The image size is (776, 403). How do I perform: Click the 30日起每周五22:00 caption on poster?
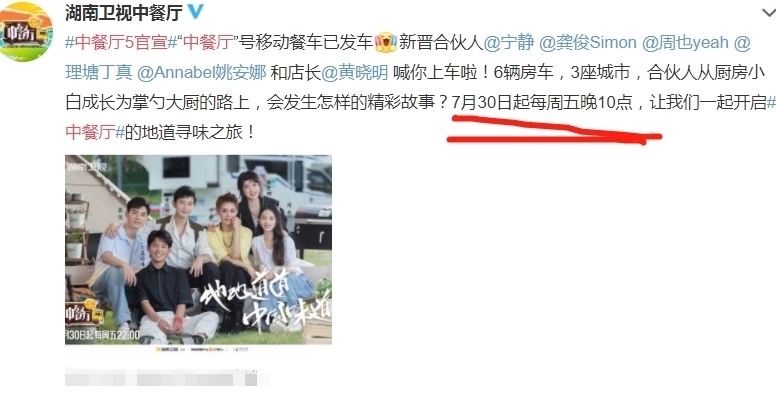(x=102, y=335)
